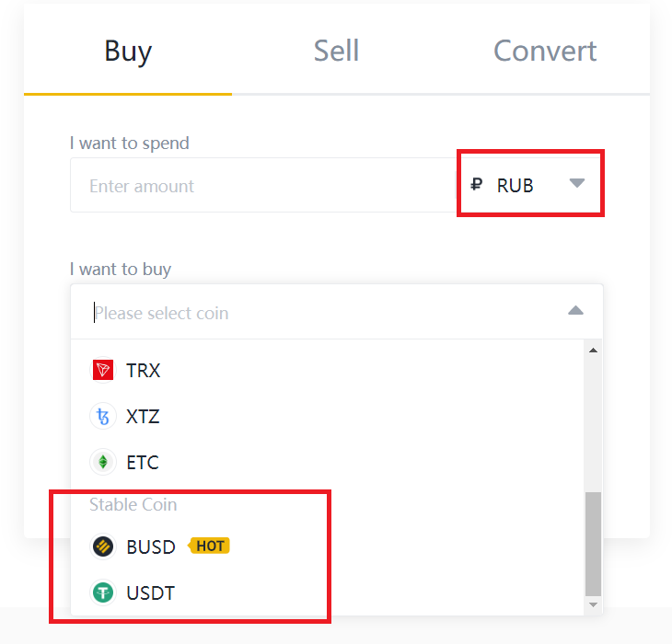This screenshot has width=672, height=644.
Task: Switch to the Sell tab
Action: (x=336, y=51)
